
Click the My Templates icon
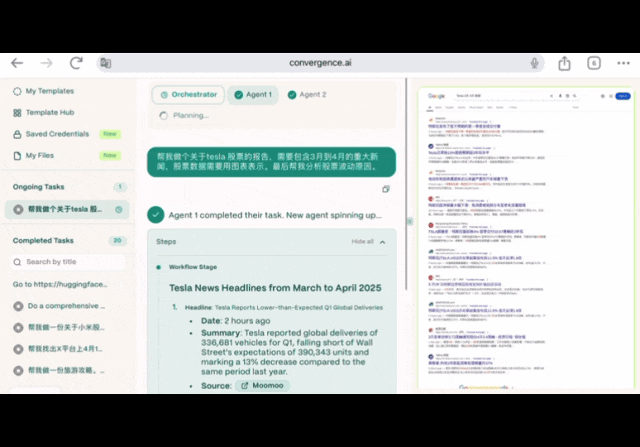pyautogui.click(x=17, y=91)
